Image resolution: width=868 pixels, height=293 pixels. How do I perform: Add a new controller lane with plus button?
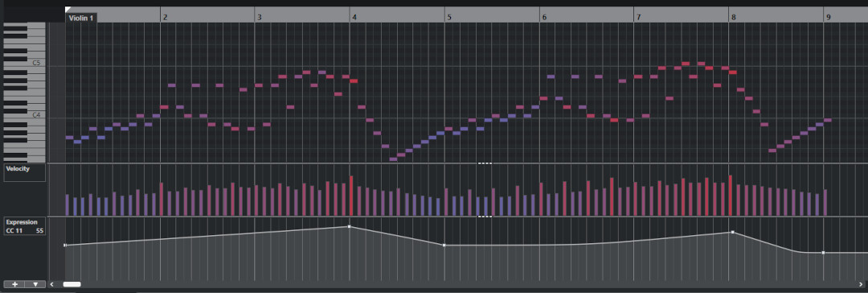pos(14,284)
